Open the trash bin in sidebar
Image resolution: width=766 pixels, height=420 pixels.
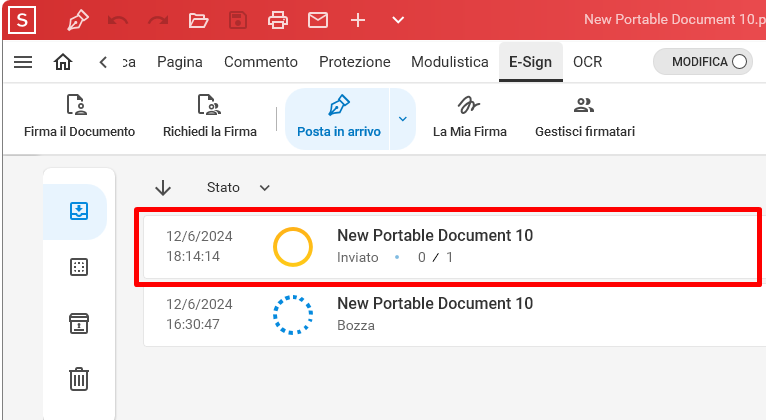point(79,379)
